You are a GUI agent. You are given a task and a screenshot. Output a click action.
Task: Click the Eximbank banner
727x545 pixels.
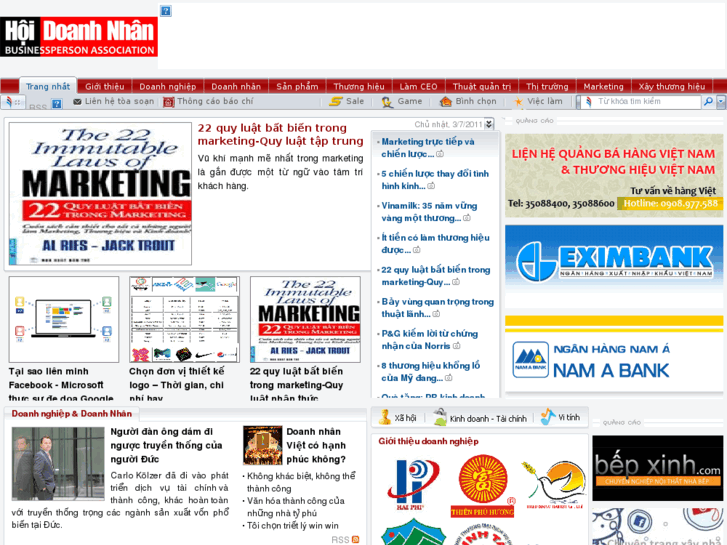tap(614, 261)
